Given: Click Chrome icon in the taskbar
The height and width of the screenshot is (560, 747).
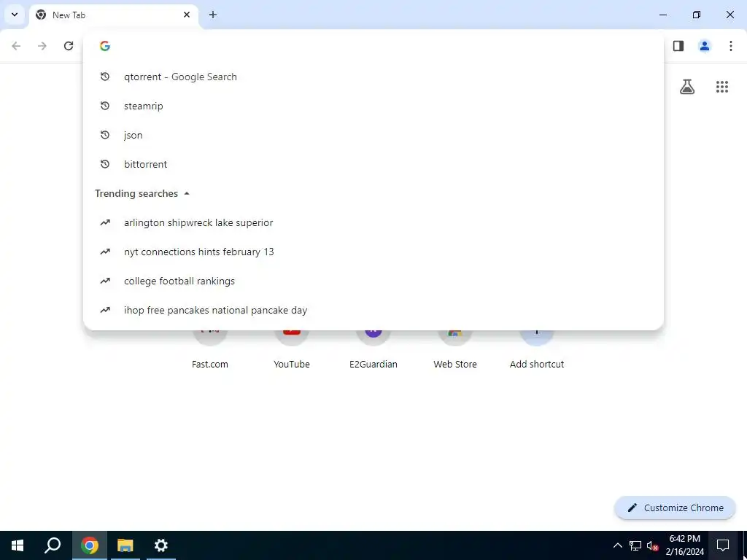Looking at the screenshot, I should coord(89,545).
